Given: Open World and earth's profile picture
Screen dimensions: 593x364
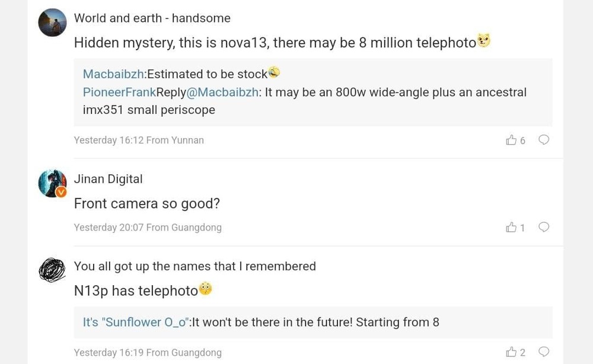Looking at the screenshot, I should point(52,23).
